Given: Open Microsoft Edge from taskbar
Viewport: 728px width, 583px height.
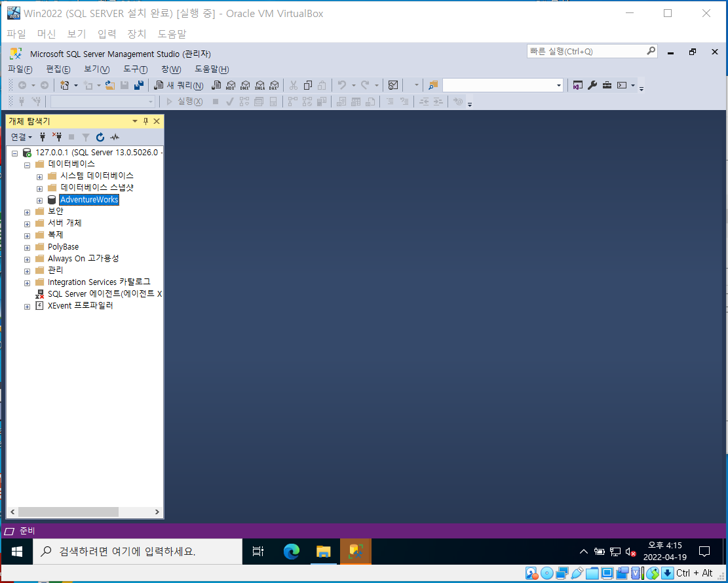Looking at the screenshot, I should (292, 552).
